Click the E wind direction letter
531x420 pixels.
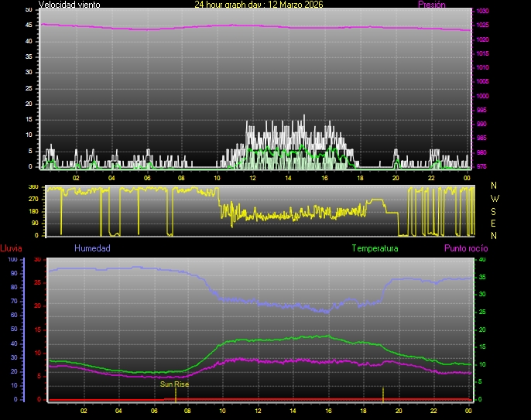(494, 223)
